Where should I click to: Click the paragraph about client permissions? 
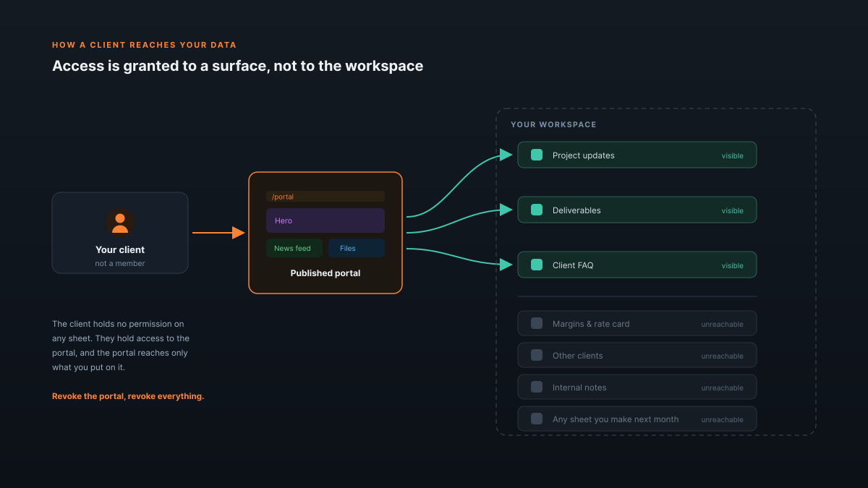tap(121, 346)
